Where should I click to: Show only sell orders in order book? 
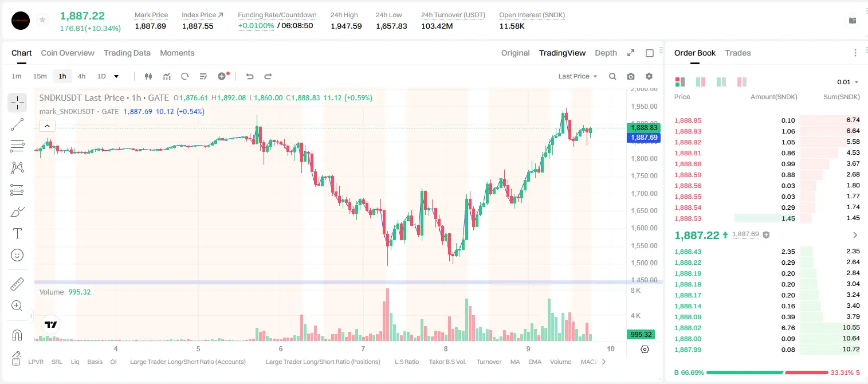pyautogui.click(x=742, y=82)
